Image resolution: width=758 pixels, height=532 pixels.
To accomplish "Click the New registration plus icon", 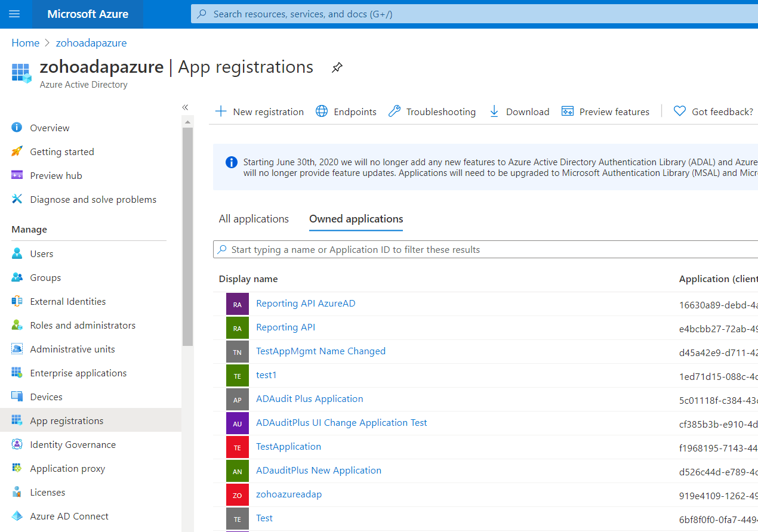I will tap(221, 112).
